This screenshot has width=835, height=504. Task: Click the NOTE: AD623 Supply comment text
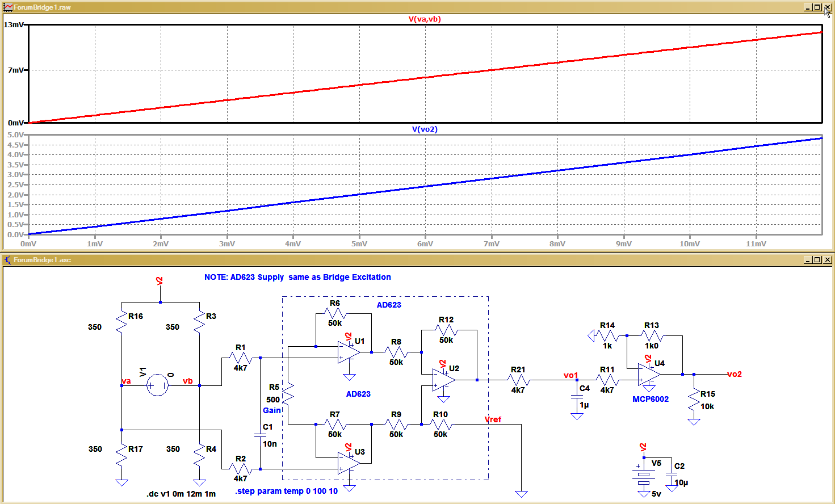[x=297, y=277]
